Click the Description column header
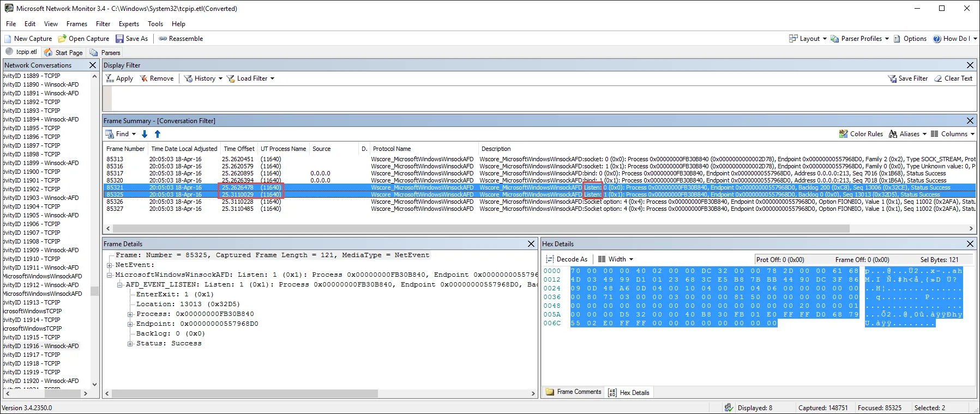The image size is (980, 414). [x=496, y=149]
